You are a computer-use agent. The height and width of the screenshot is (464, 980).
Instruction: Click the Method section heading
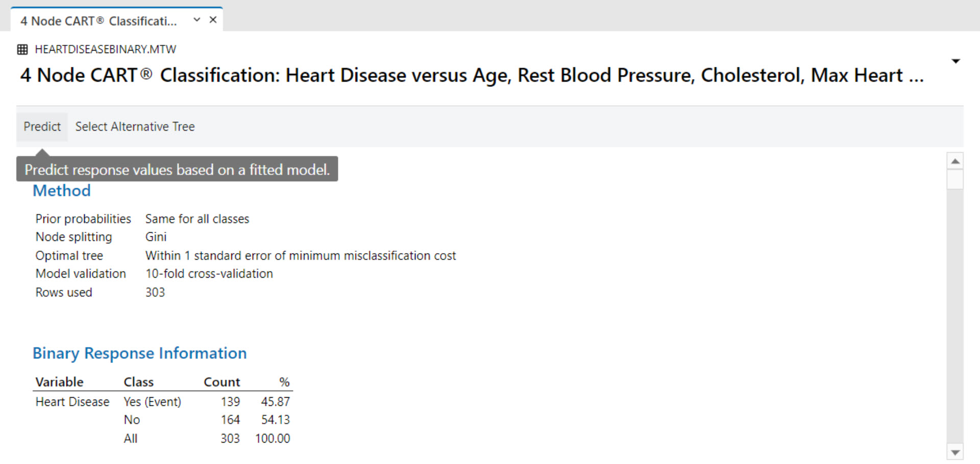61,190
